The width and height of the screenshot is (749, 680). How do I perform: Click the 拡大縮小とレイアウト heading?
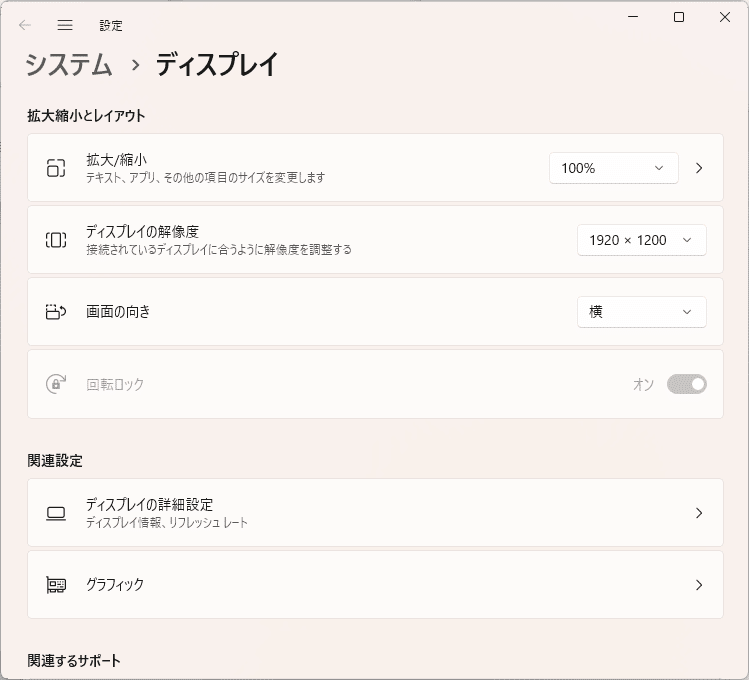(86, 116)
